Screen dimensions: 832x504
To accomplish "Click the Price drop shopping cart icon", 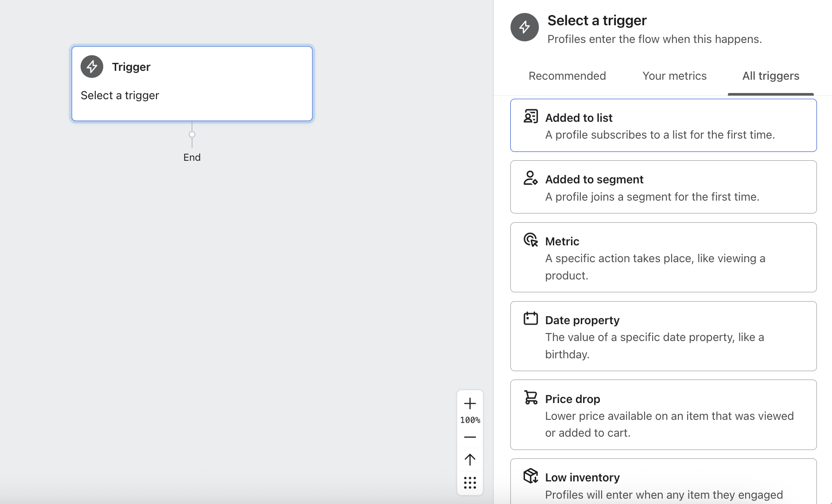I will click(x=531, y=397).
